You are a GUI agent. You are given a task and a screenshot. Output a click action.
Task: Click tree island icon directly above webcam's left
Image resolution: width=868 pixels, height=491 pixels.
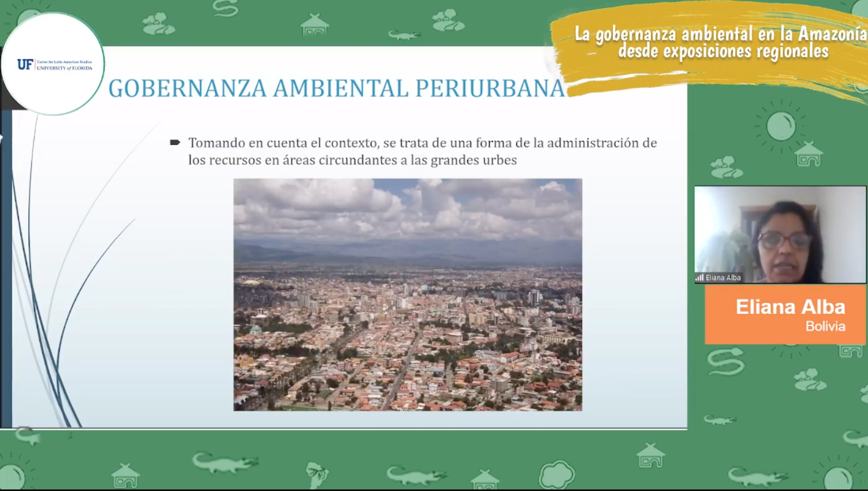coord(726,167)
